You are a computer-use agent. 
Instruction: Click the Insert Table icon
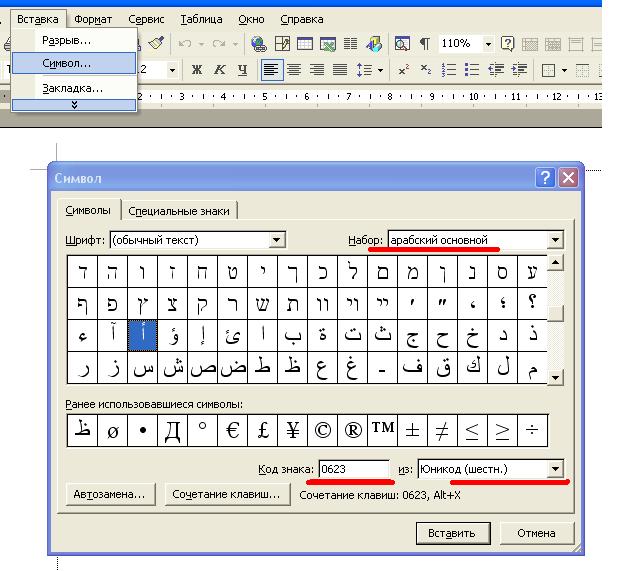(305, 44)
